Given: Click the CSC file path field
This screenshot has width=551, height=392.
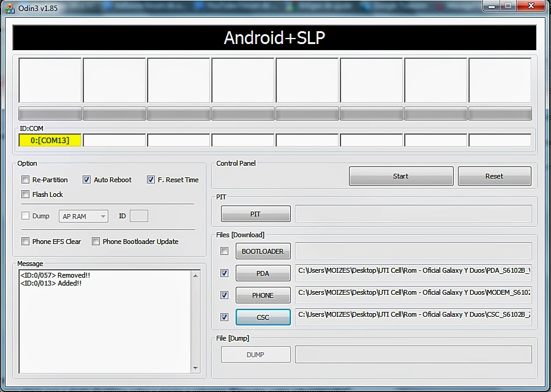Looking at the screenshot, I should (x=414, y=317).
